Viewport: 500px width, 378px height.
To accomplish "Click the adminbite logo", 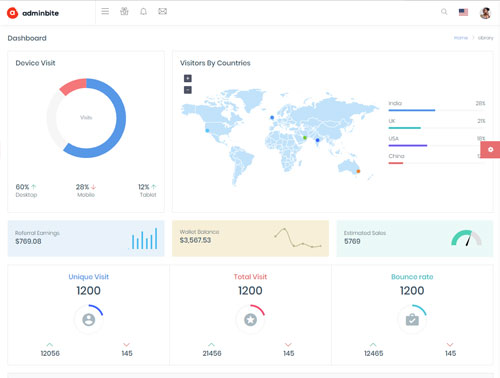I will click(x=33, y=13).
